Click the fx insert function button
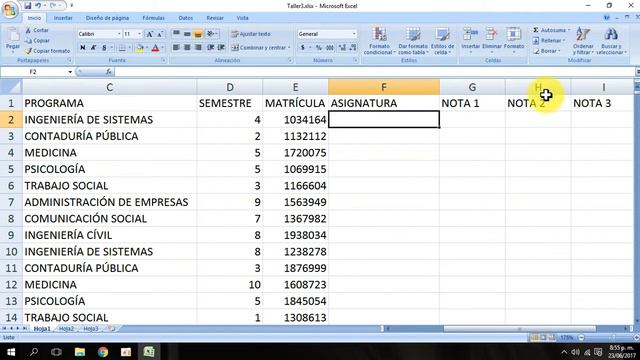The width and height of the screenshot is (640, 360). tap(109, 72)
